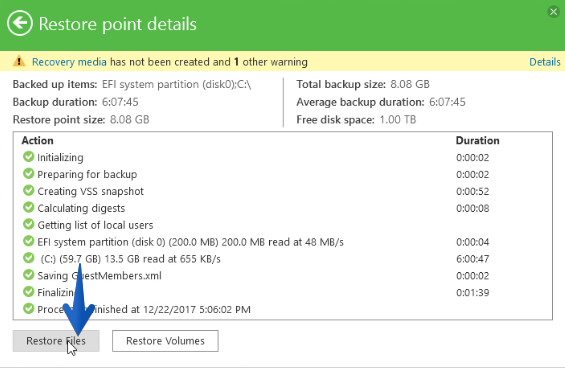Click duration value 0:00:08
The height and width of the screenshot is (368, 565).
[x=472, y=208]
